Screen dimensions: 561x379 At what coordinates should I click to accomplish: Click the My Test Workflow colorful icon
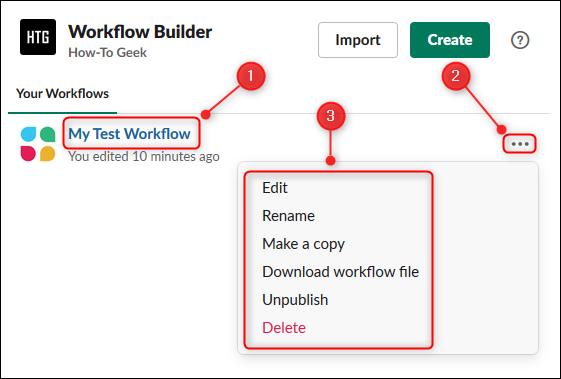point(38,144)
